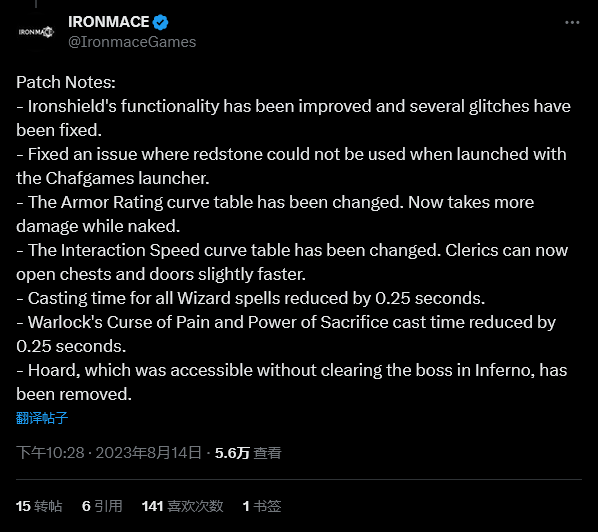Click the 翻译帖子 translate post link
This screenshot has width=598, height=532.
[x=42, y=418]
